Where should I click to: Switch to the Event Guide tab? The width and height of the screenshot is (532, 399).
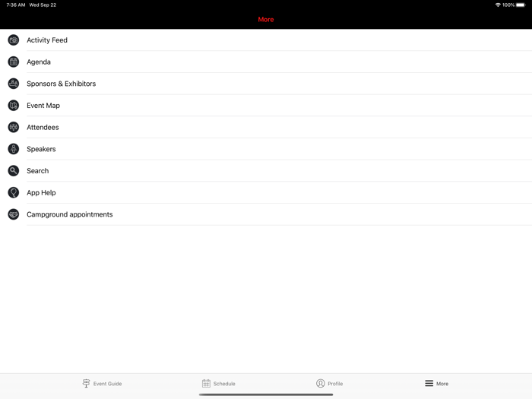(x=102, y=383)
